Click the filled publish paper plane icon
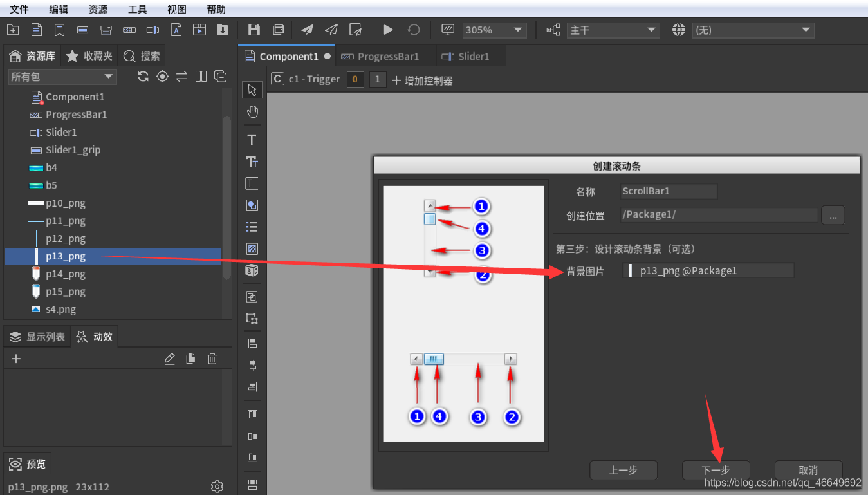Viewport: 868px width, 495px height. point(308,30)
